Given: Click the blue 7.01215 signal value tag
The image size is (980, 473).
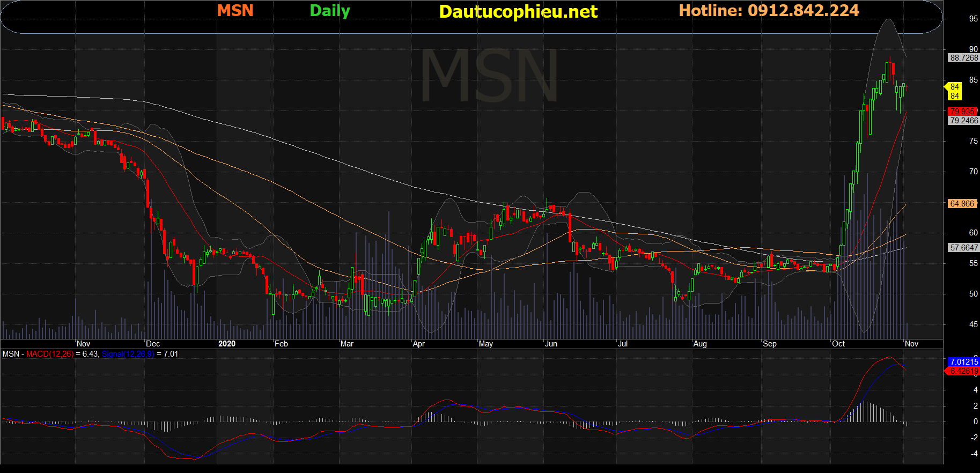Looking at the screenshot, I should pos(963,362).
